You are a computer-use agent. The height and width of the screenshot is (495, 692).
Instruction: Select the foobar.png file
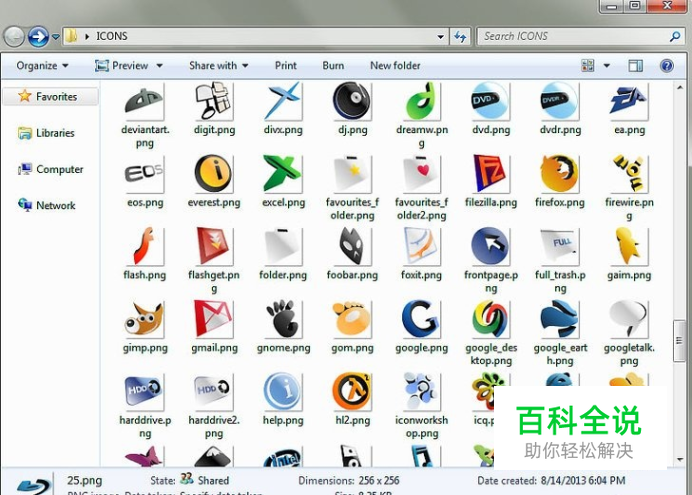(352, 255)
